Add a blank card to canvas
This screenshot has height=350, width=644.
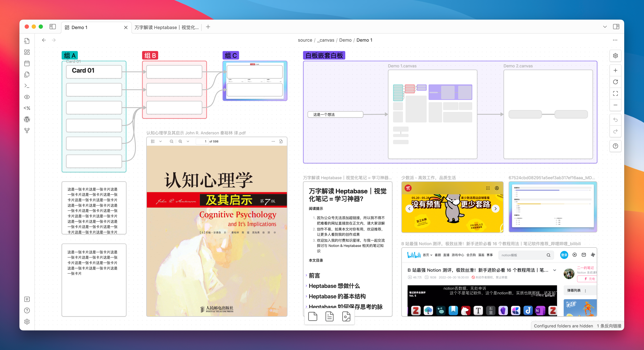[x=313, y=317]
